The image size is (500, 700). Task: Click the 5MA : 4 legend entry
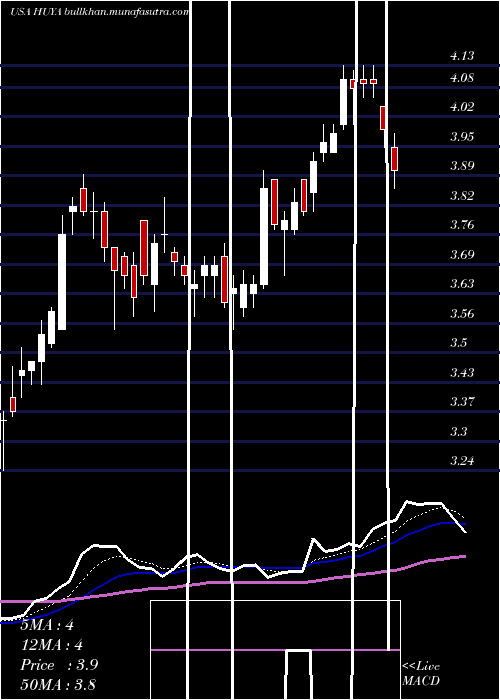click(47, 625)
